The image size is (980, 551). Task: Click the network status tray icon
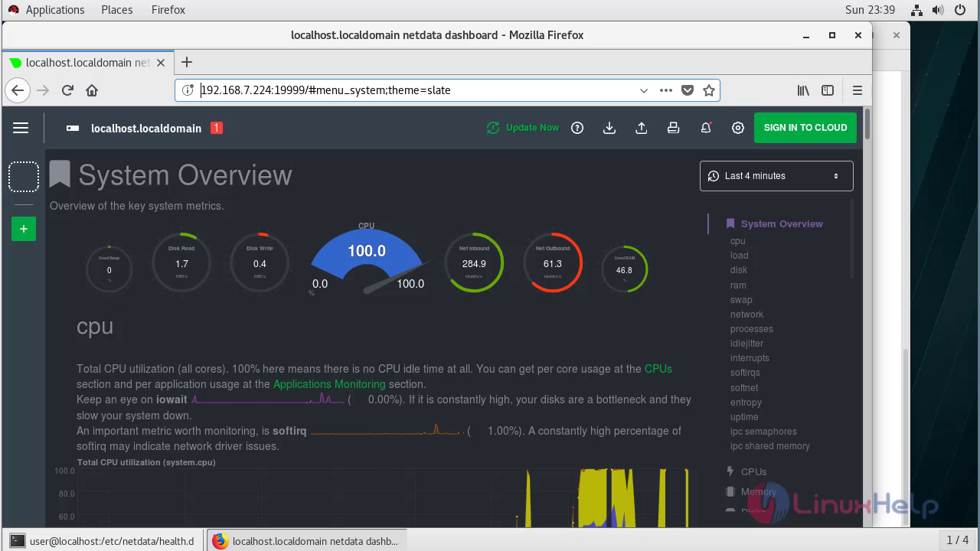[917, 10]
